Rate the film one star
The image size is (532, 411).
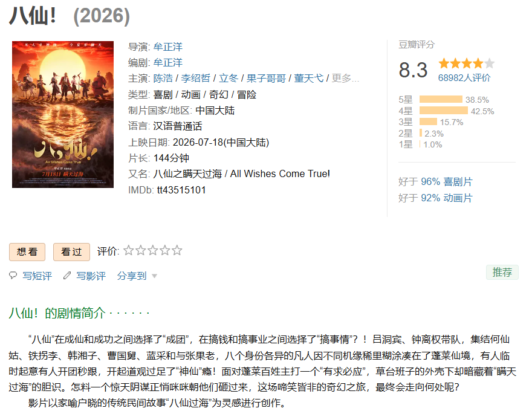(129, 251)
